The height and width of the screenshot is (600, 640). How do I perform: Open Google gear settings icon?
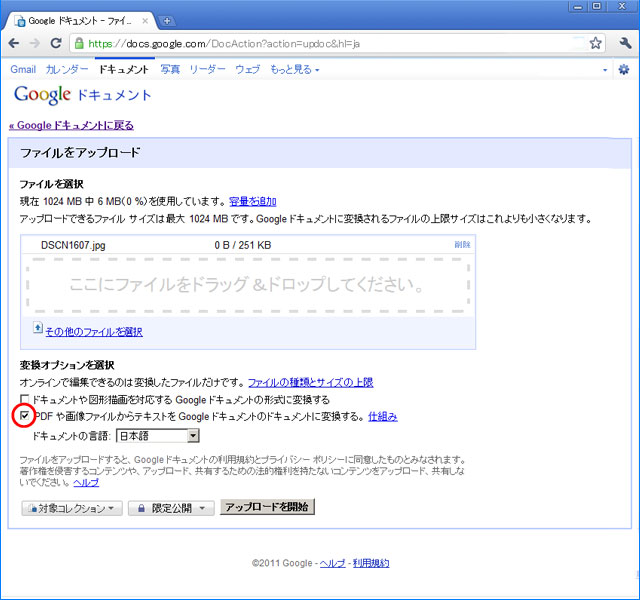pyautogui.click(x=624, y=69)
